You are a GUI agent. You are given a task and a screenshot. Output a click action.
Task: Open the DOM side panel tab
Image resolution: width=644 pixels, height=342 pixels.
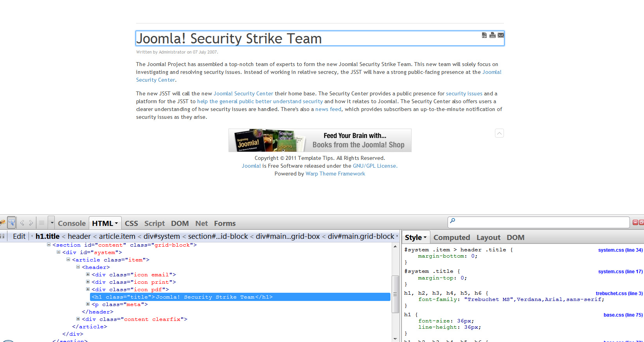pyautogui.click(x=516, y=237)
